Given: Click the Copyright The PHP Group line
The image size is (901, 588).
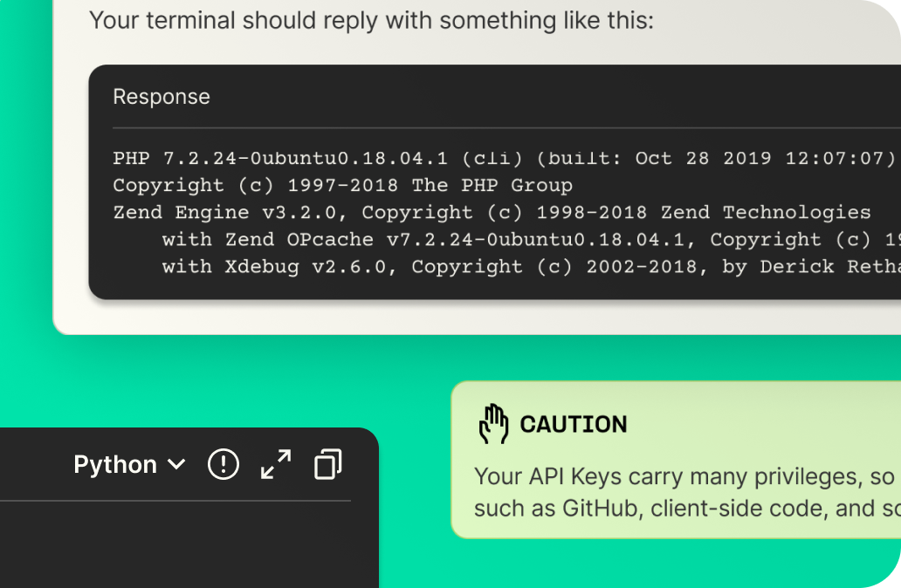Looking at the screenshot, I should click(x=342, y=185).
